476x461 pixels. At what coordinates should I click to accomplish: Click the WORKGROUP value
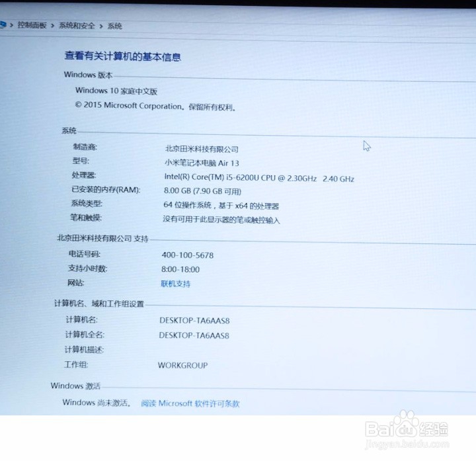(x=182, y=365)
